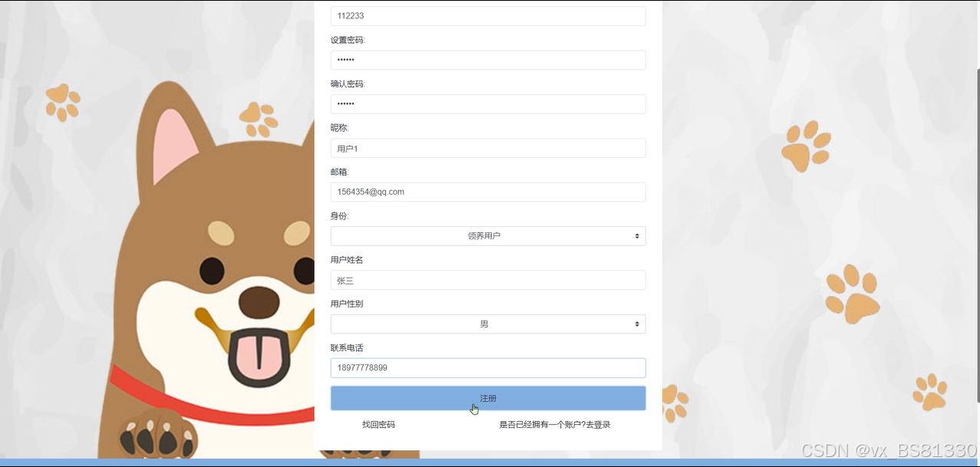
Task: Click the 昵称 field containing 用户1
Action: point(488,148)
